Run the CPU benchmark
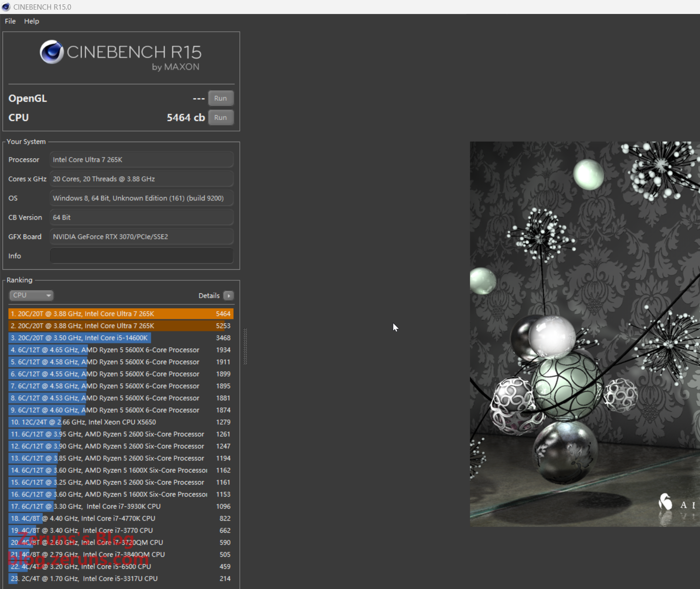Viewport: 700px width, 589px height. pos(220,118)
